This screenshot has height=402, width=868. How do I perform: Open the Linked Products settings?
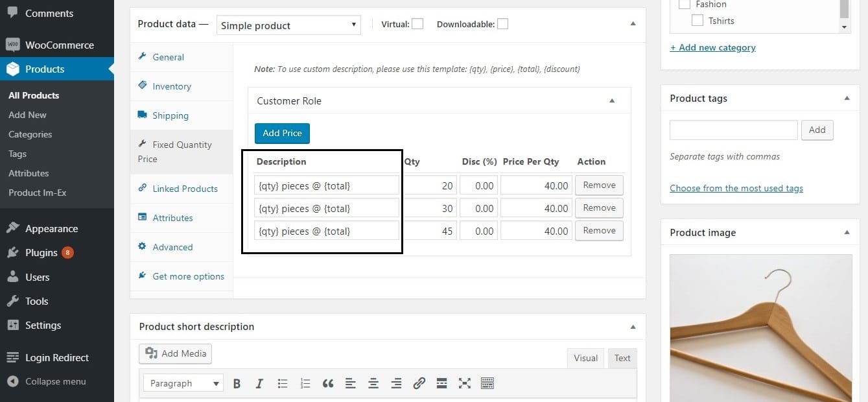pyautogui.click(x=184, y=189)
